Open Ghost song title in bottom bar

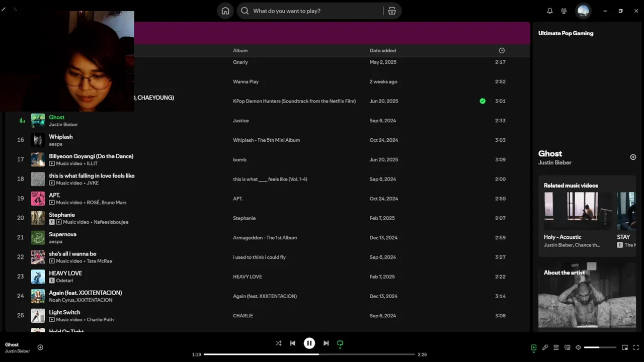click(x=12, y=344)
